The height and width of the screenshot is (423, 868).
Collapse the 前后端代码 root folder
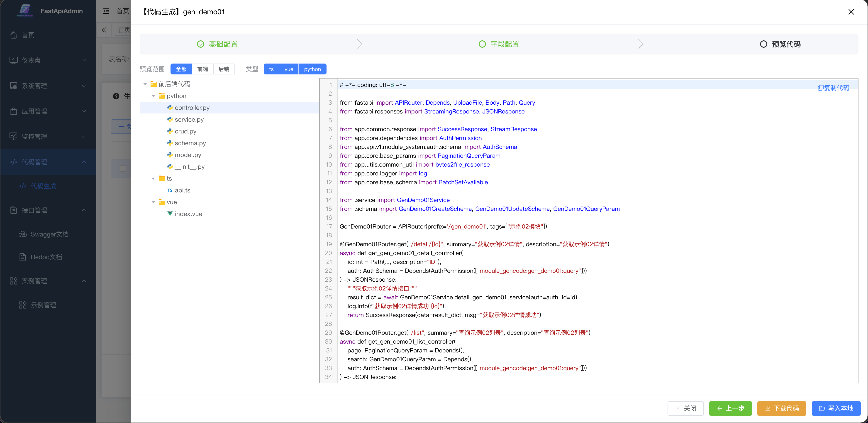(145, 84)
